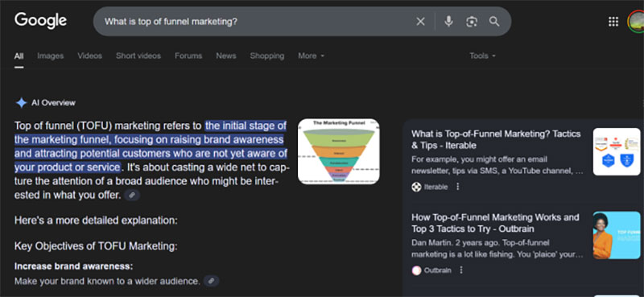
Task: Click the Iterable snippet 'For example, you might offer'
Action: (x=497, y=165)
